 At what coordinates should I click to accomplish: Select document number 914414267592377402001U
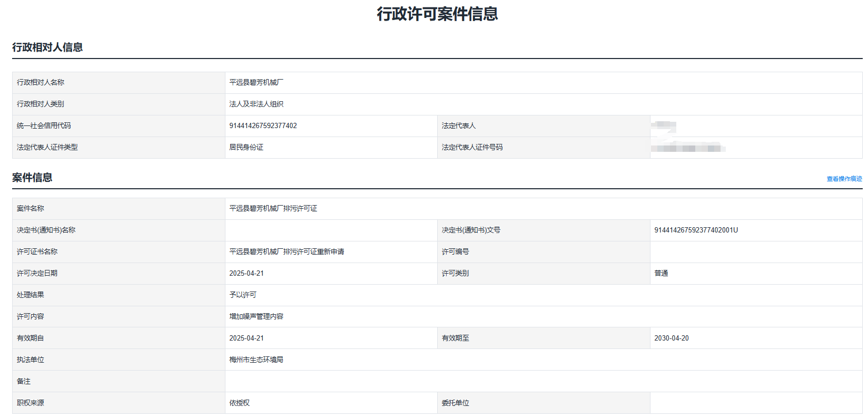(x=696, y=230)
